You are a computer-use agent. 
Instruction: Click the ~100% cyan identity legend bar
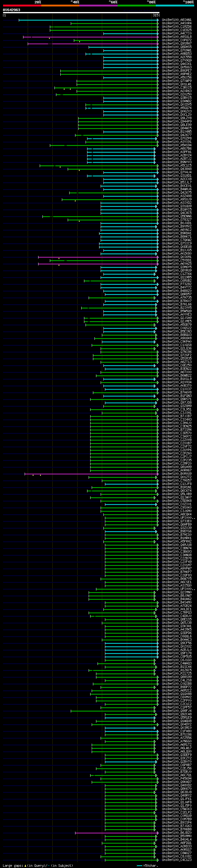175,6
